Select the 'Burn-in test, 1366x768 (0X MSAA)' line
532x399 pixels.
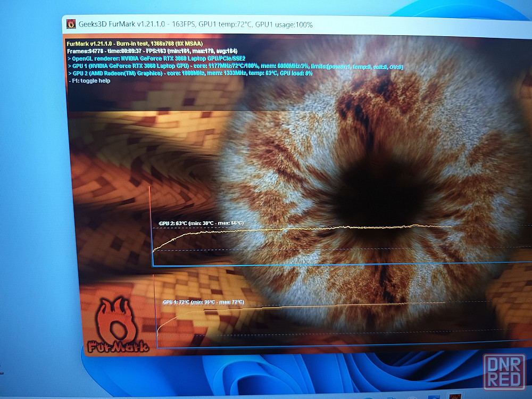[135, 44]
